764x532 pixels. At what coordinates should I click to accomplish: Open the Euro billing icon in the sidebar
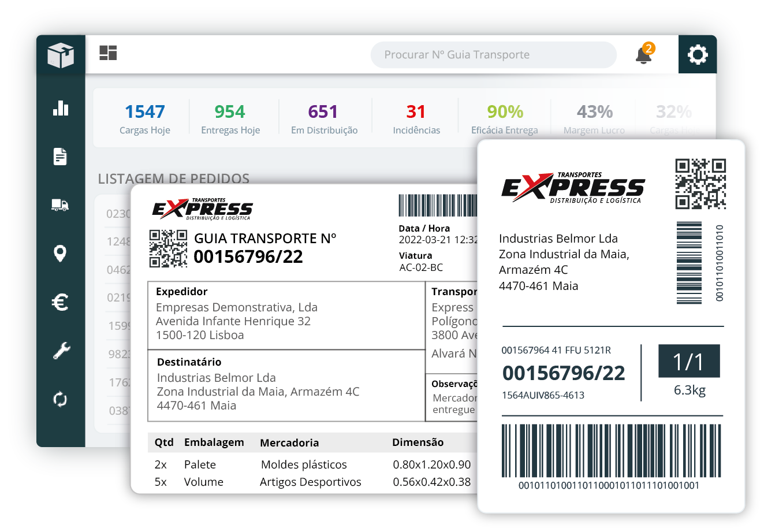click(x=61, y=301)
